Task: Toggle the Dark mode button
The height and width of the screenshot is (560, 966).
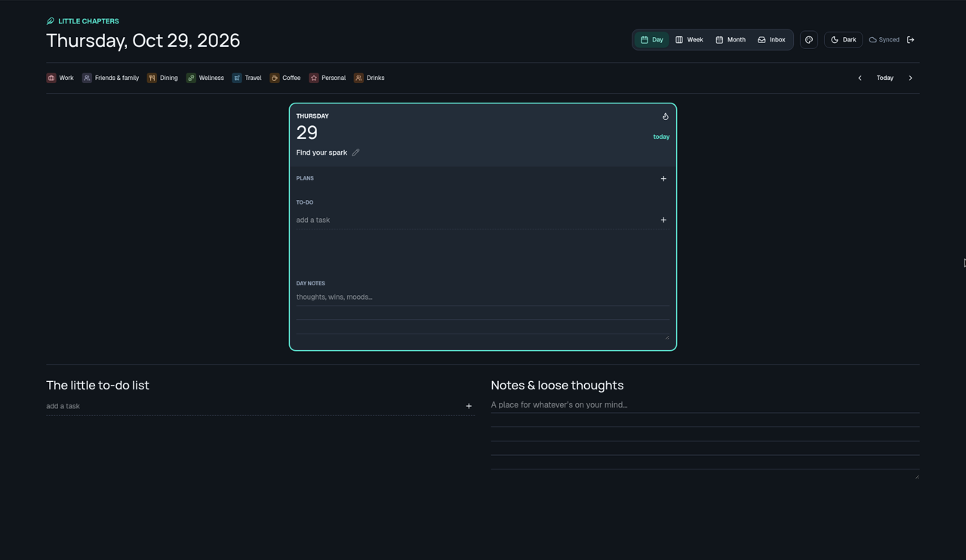Action: (x=843, y=40)
